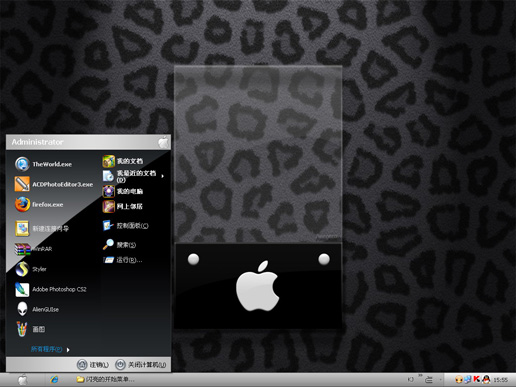Launch WinRAR from the program list
Image resolution: width=516 pixels, height=387 pixels.
(x=33, y=249)
